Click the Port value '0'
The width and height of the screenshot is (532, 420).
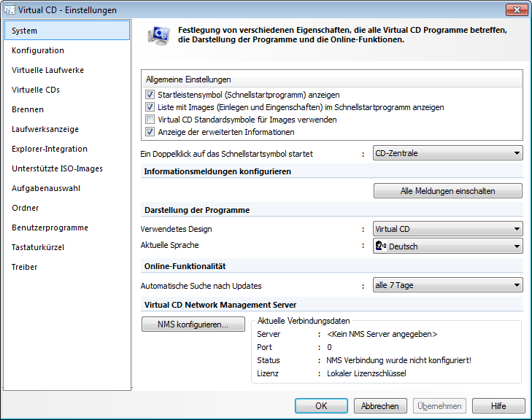(329, 347)
